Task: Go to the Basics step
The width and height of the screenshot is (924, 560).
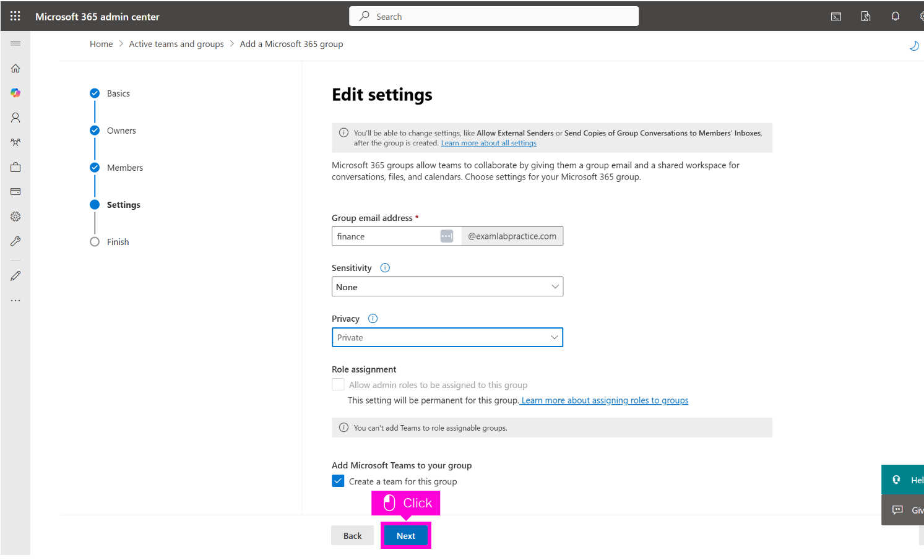Action: (118, 93)
